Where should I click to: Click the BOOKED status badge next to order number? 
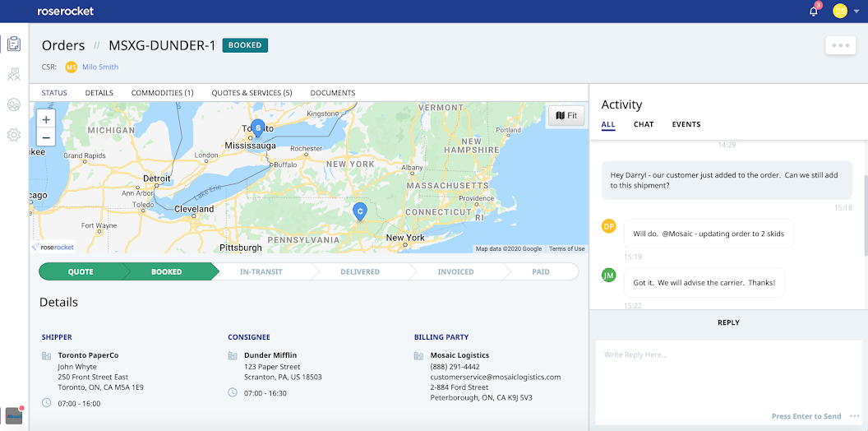click(245, 45)
